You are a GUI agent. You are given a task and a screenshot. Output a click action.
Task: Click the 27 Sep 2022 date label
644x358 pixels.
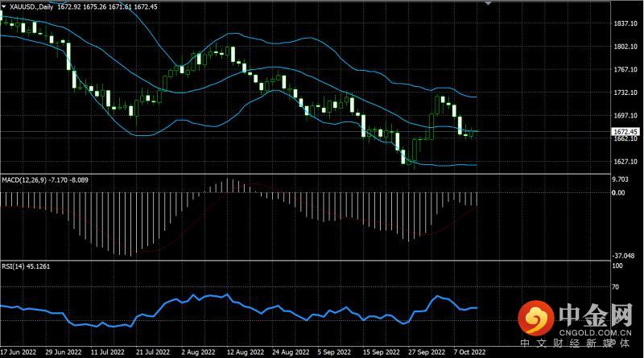coord(426,352)
